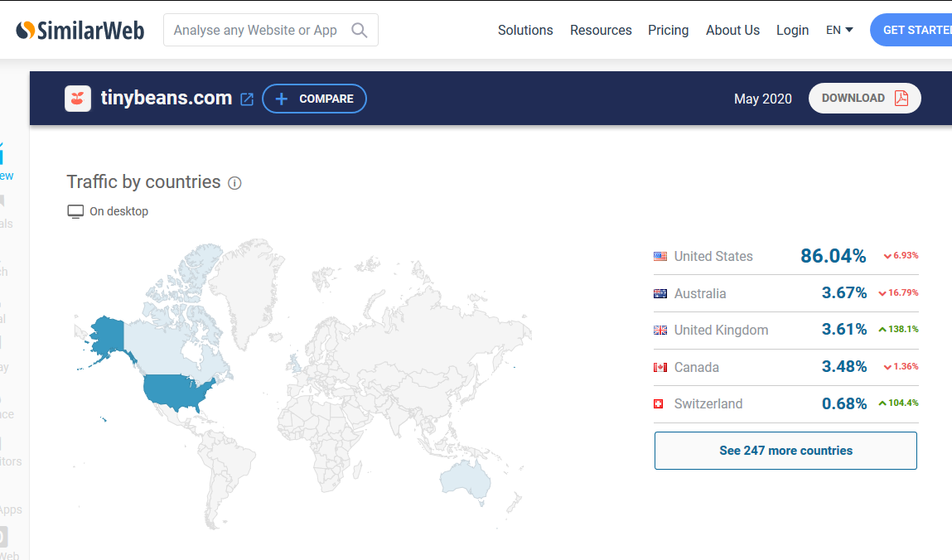Click the 16.79% decrease indicator
Screen dimensions: 952x560
coord(899,292)
